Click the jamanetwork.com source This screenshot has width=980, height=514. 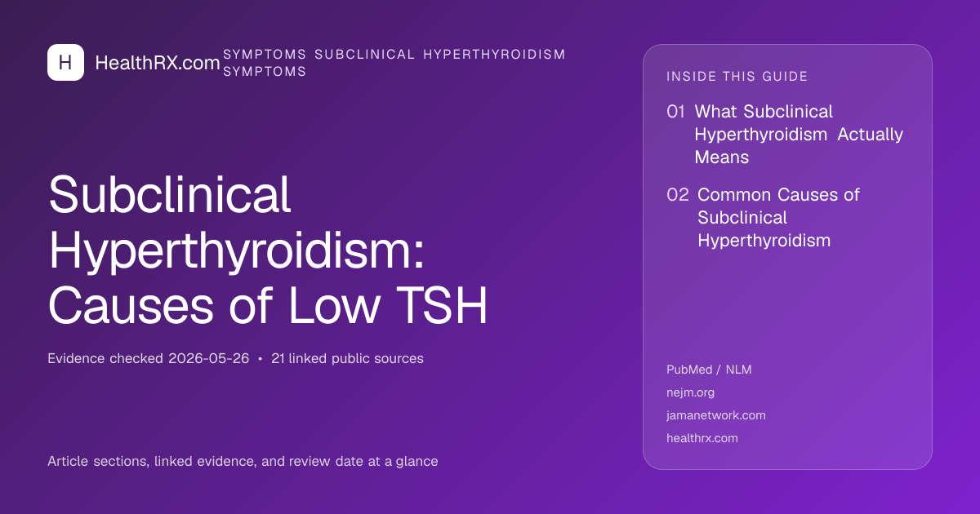(x=716, y=415)
